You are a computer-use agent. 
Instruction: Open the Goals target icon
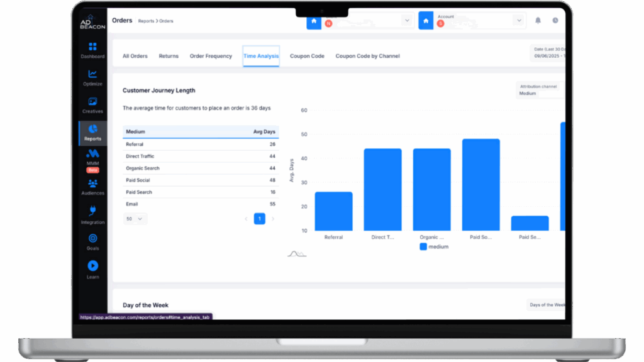[92, 239]
